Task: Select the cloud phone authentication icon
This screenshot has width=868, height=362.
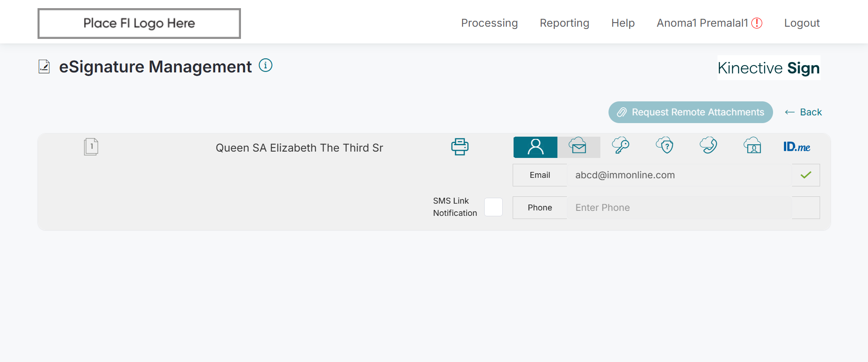Action: pyautogui.click(x=708, y=146)
